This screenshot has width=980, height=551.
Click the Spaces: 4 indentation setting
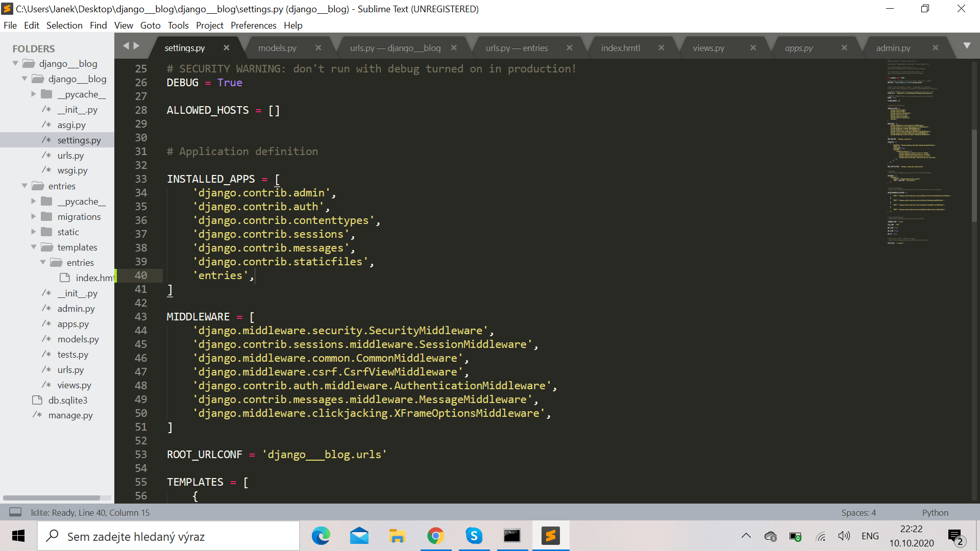(859, 512)
